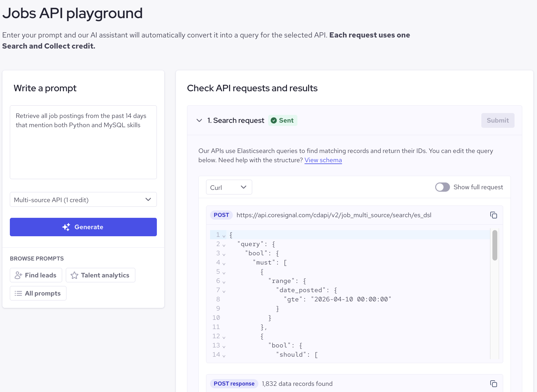Click the Generate button
The image size is (537, 392).
coord(83,227)
